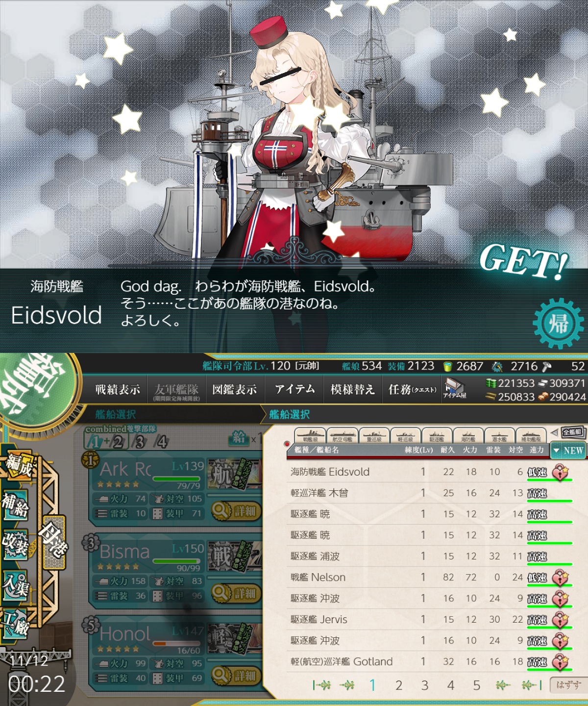This screenshot has width=588, height=706.
Task: Open 詳細 details for Bismarck
Action: [x=237, y=593]
